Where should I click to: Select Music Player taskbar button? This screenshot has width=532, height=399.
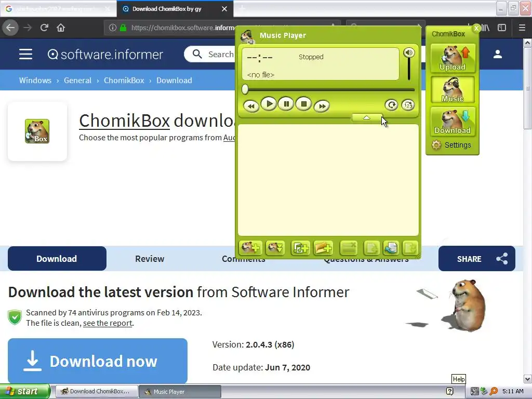pos(180,392)
